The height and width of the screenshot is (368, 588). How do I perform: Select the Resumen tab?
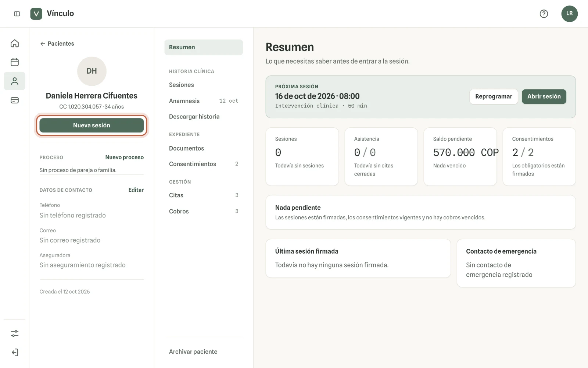pyautogui.click(x=204, y=47)
